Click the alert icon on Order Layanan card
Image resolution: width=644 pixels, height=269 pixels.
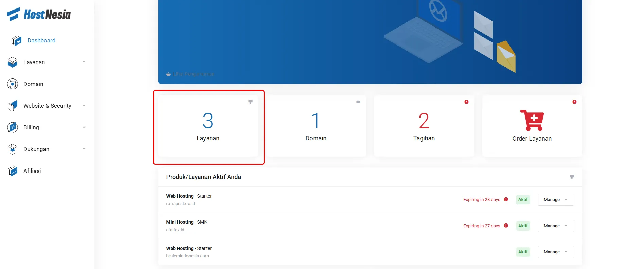(574, 102)
